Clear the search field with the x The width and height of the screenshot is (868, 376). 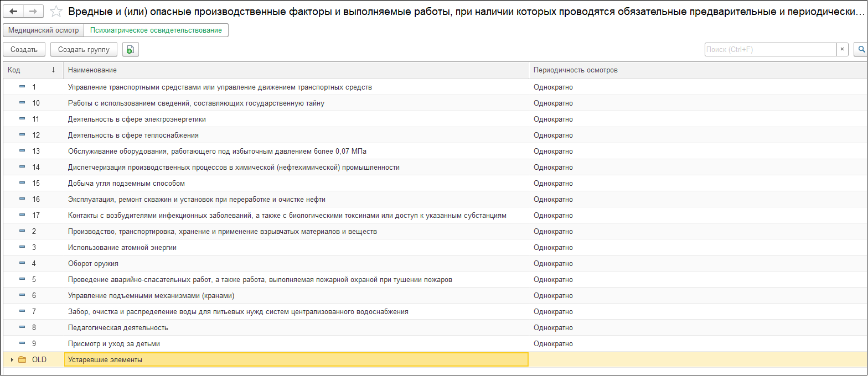click(843, 50)
